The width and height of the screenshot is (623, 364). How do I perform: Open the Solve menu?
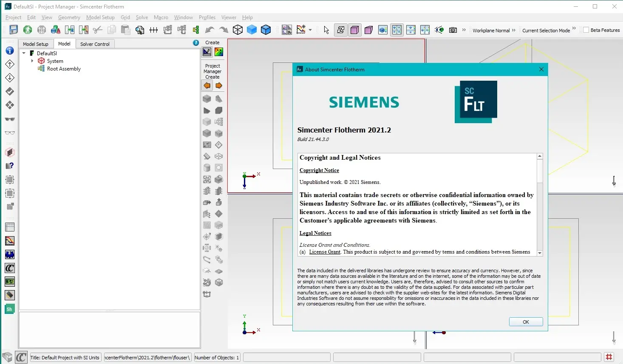click(x=142, y=17)
